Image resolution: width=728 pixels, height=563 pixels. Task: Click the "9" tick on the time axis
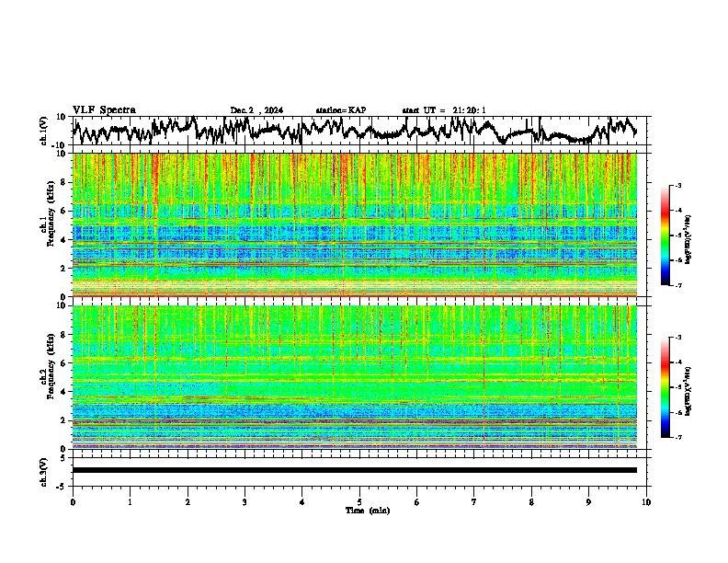588,502
